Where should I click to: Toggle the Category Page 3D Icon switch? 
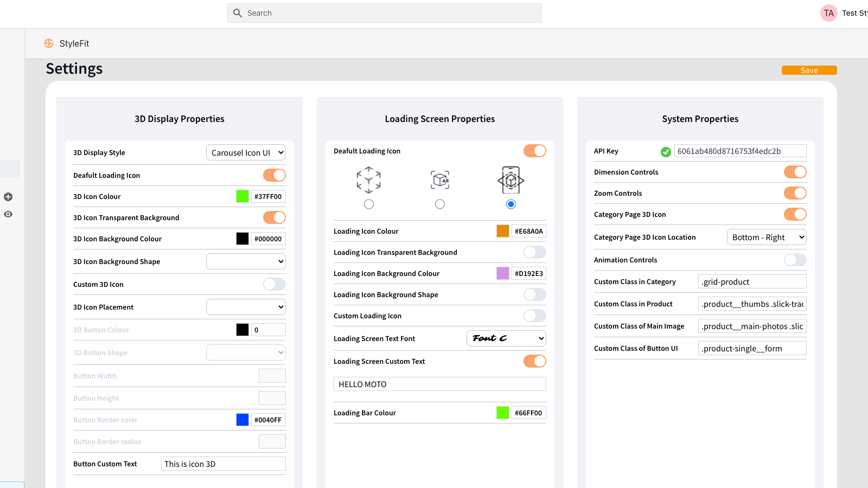coord(795,214)
